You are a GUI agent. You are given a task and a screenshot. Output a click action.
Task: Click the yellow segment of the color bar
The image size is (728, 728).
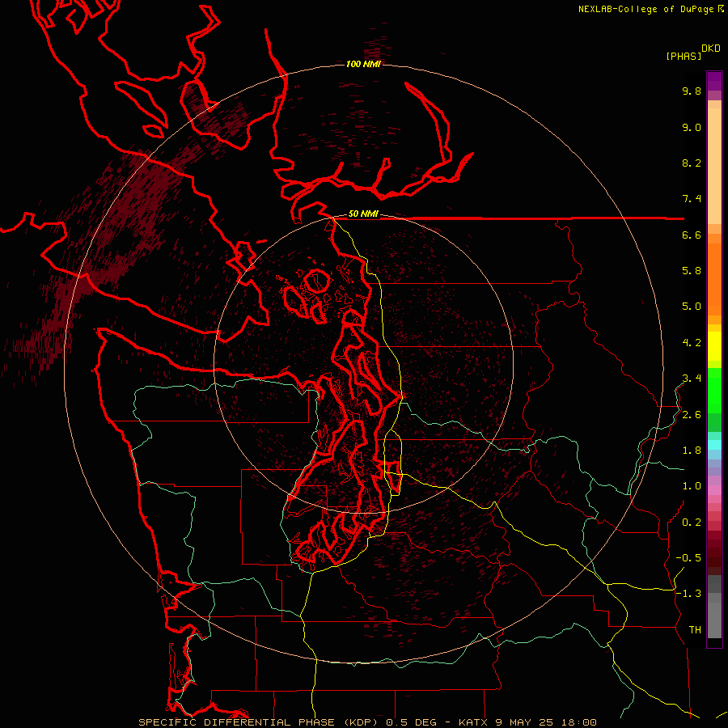pyautogui.click(x=714, y=346)
